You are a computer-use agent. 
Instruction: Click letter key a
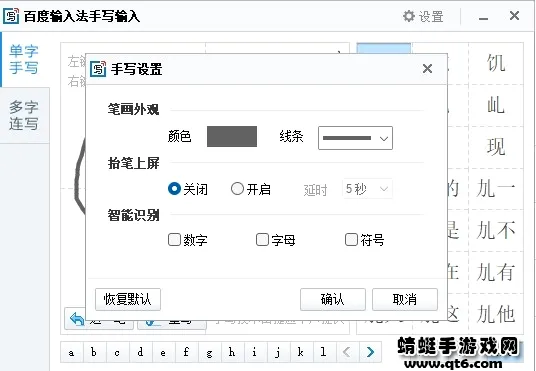coord(71,352)
